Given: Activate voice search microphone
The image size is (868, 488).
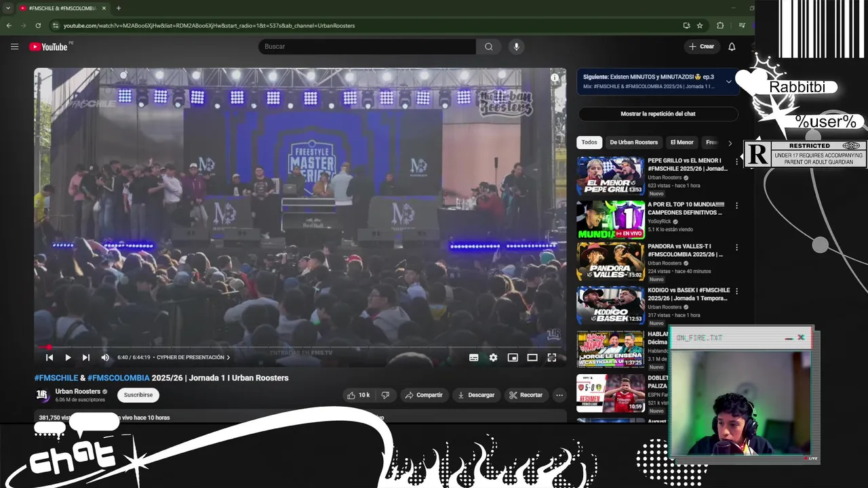Looking at the screenshot, I should 516,47.
